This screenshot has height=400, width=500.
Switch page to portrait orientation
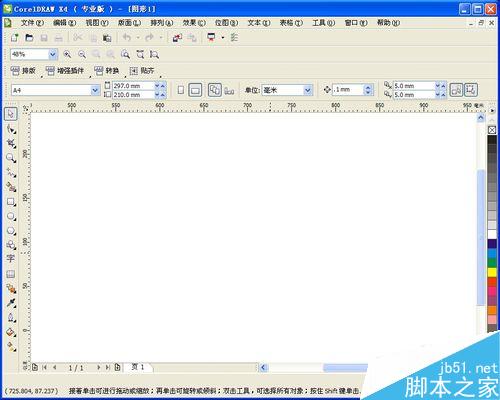tap(181, 90)
